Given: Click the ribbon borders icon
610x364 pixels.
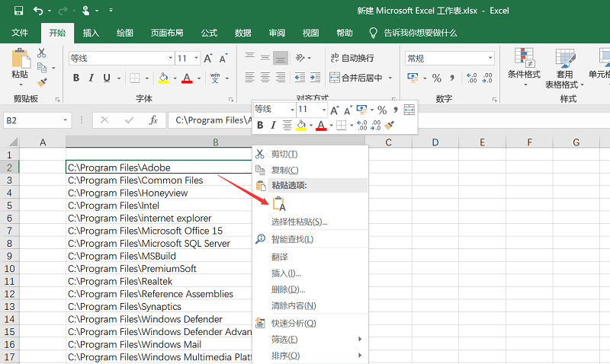Looking at the screenshot, I should coord(135,78).
